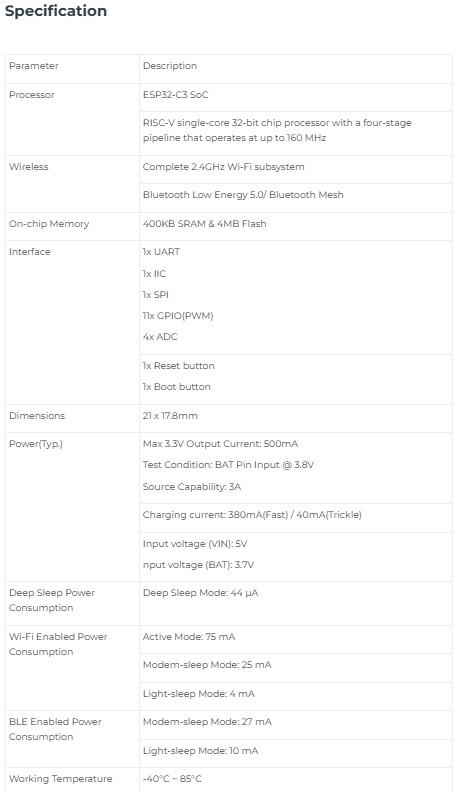Click the Complete 2.4GHz Wi-Fi subsystem text
This screenshot has width=456, height=792.
tap(223, 167)
